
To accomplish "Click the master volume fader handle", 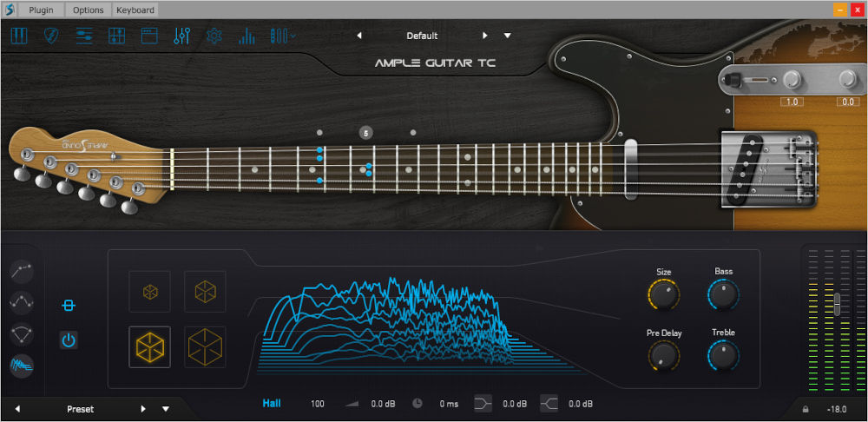I will click(837, 304).
